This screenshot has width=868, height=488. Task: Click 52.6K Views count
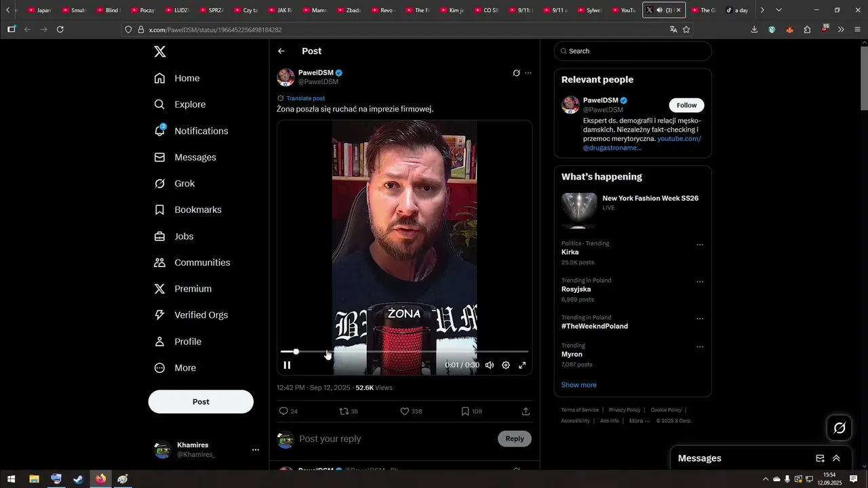click(374, 388)
